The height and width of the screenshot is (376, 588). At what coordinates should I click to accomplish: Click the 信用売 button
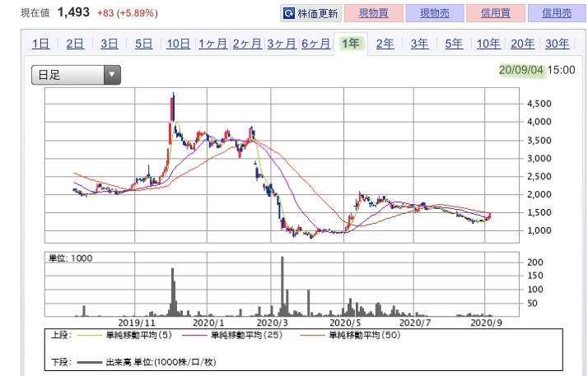tap(557, 13)
